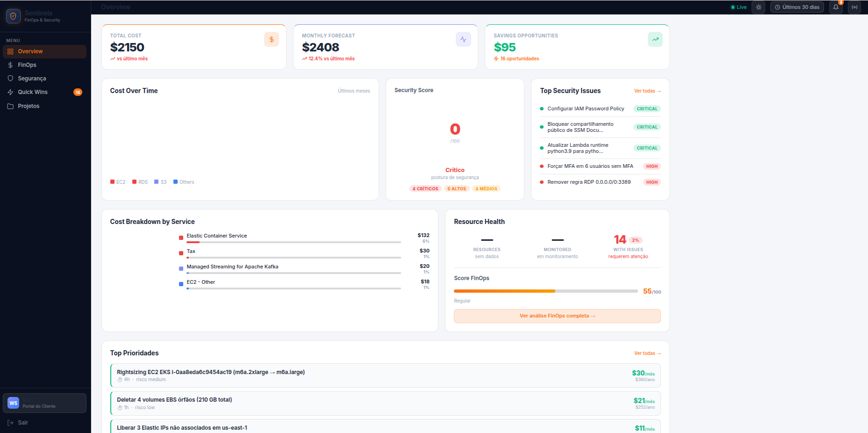Click the Live status indicator
The height and width of the screenshot is (433, 868).
coord(739,7)
